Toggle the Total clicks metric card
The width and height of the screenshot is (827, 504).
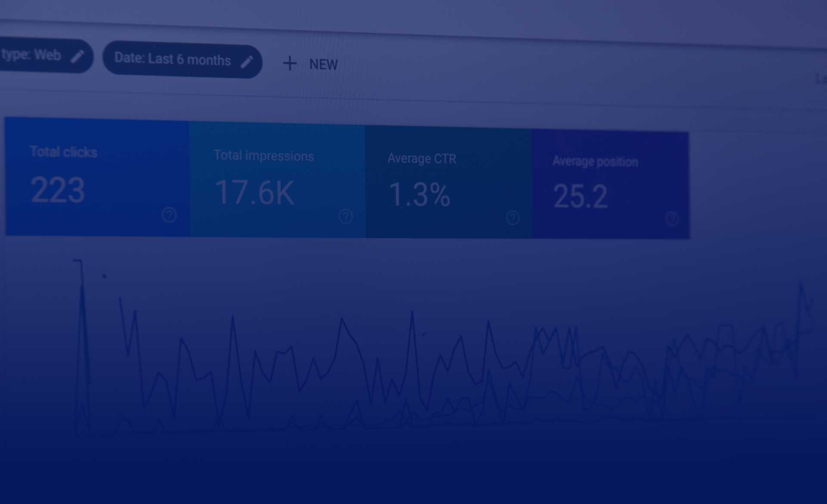click(x=97, y=176)
